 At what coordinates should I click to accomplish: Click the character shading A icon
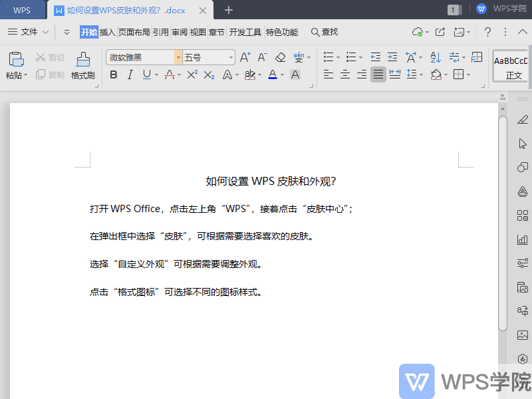295,74
